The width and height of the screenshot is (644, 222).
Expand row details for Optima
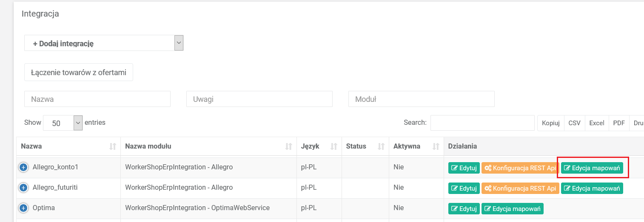point(23,208)
